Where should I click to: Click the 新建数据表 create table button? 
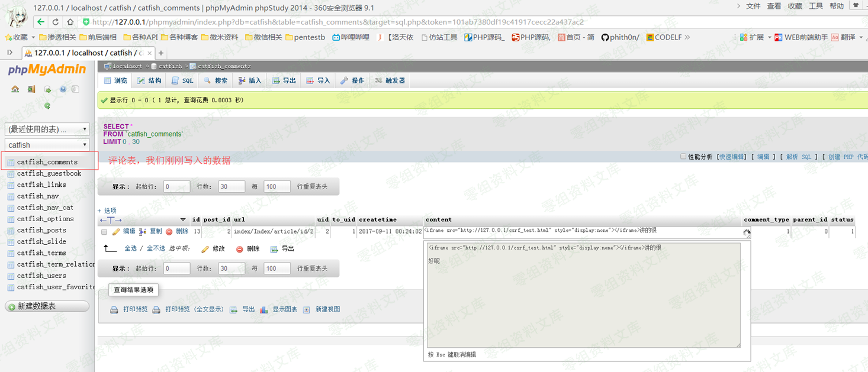coord(47,306)
